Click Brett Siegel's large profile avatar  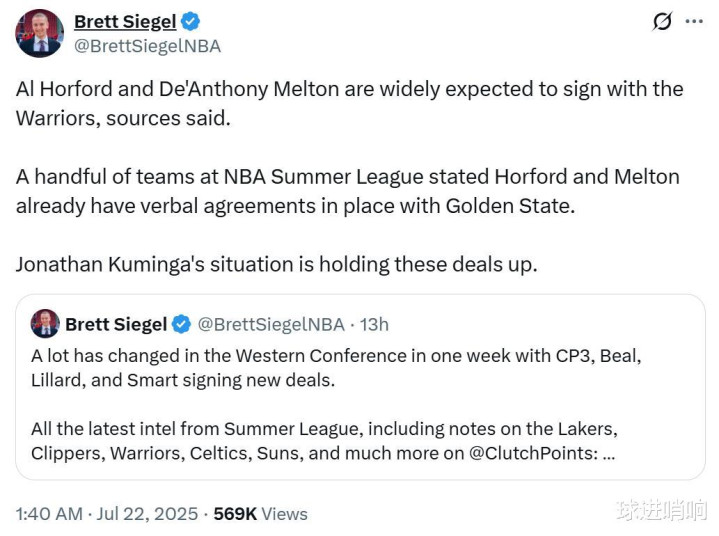40,33
